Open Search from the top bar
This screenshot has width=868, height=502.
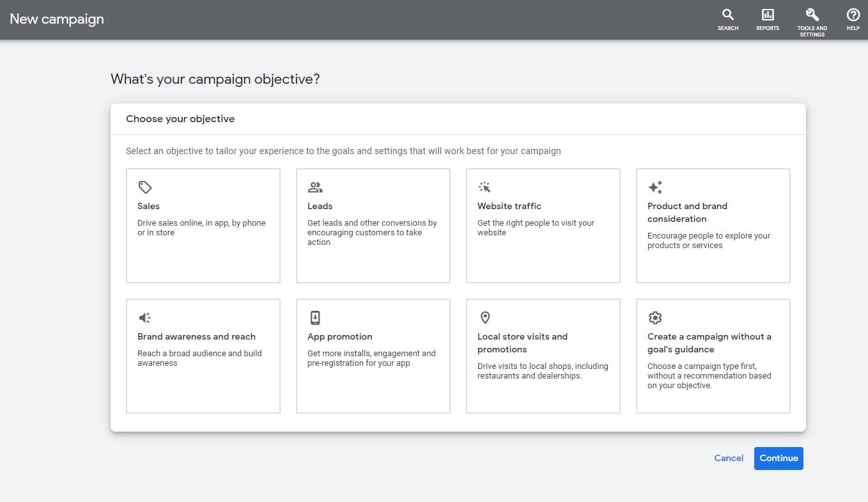pyautogui.click(x=728, y=20)
